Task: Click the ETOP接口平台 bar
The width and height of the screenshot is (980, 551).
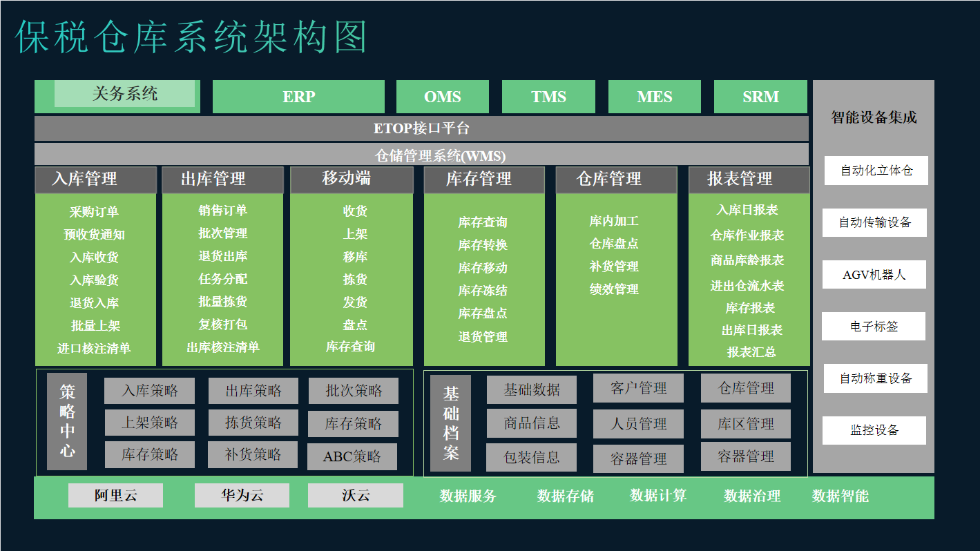Action: point(421,128)
